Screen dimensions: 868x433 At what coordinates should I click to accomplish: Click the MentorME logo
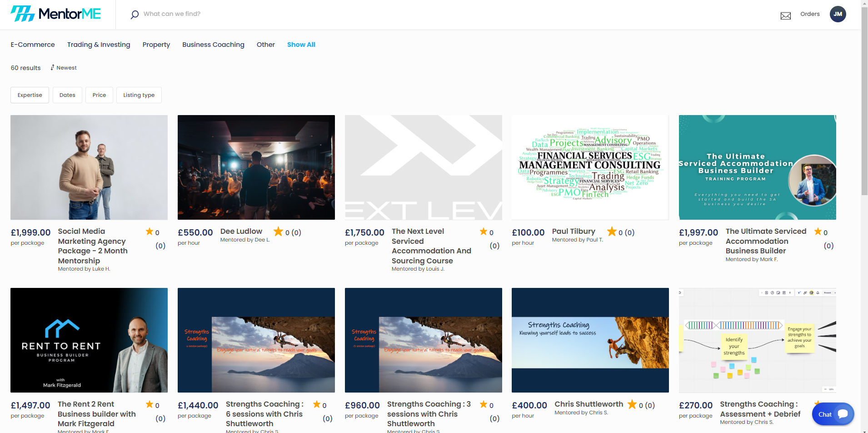[x=56, y=14]
